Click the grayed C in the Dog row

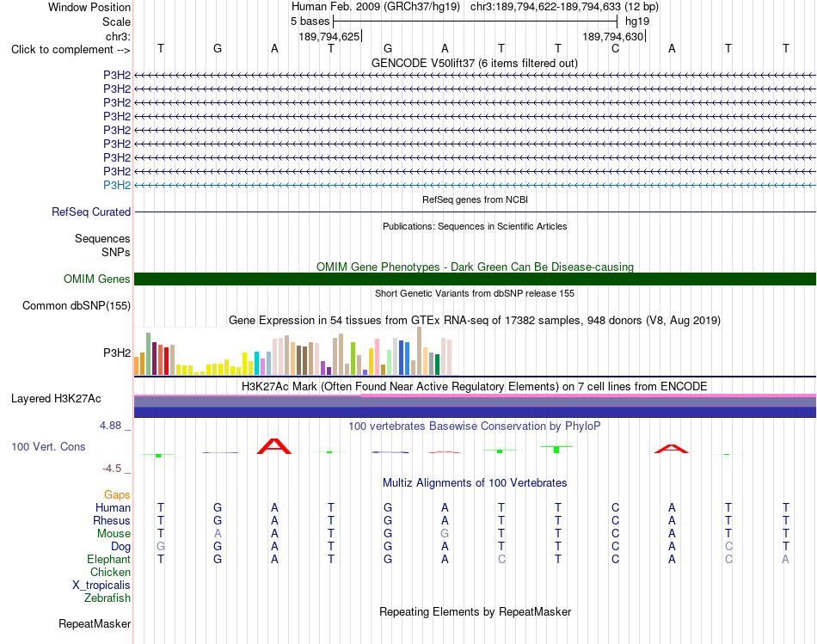728,547
